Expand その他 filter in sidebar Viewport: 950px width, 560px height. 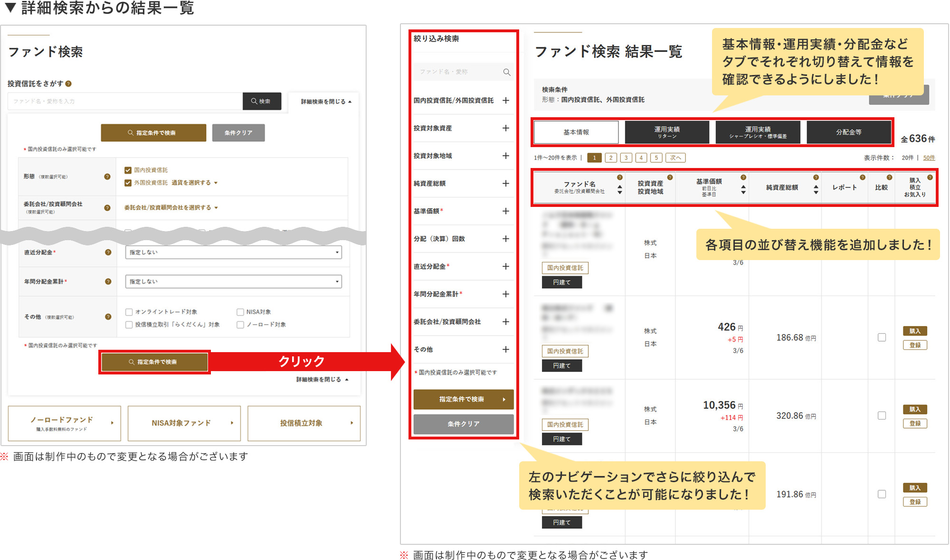click(x=506, y=349)
